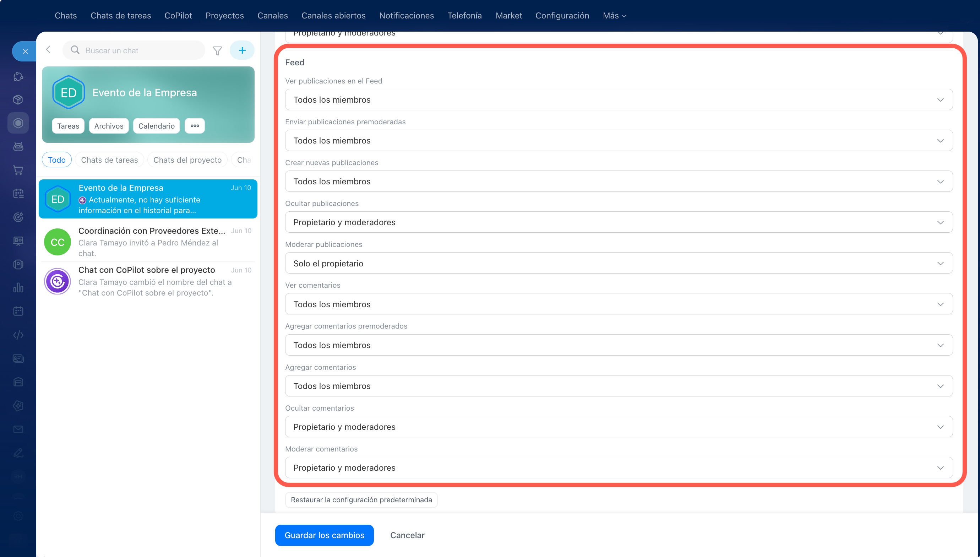Open Enviar publicaciones premoderadas dropdown

click(x=619, y=140)
